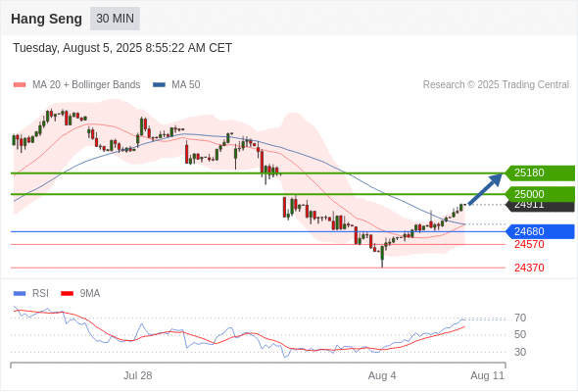Click the red 24570 support label
The width and height of the screenshot is (578, 392).
coord(529,244)
